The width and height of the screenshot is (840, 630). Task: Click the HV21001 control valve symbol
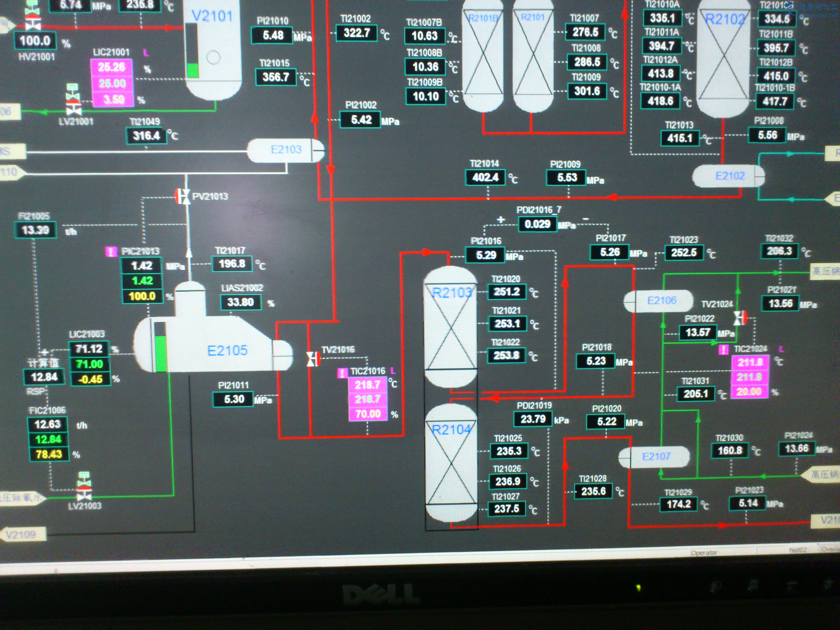point(33,17)
